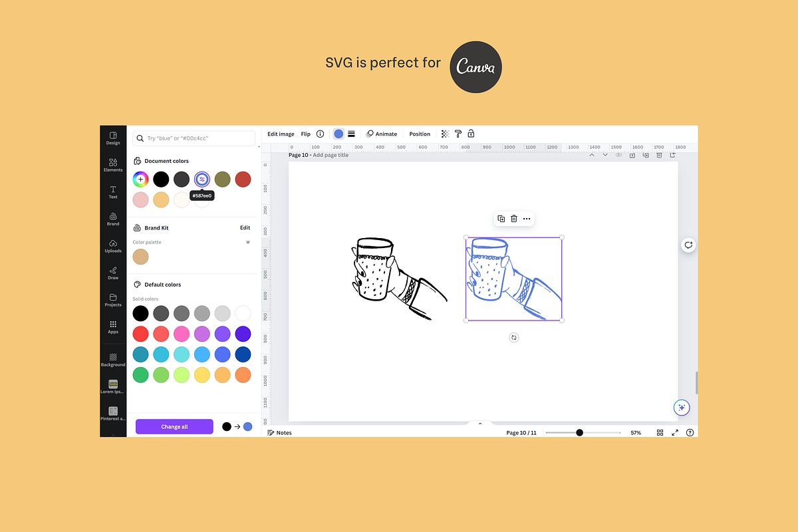798x532 pixels.
Task: Click the comment icon at right edge
Action: (x=688, y=245)
